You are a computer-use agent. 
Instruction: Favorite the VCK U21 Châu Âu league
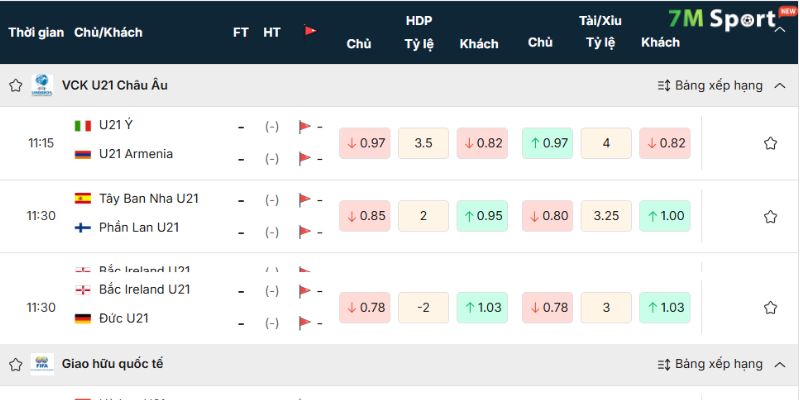(x=15, y=86)
